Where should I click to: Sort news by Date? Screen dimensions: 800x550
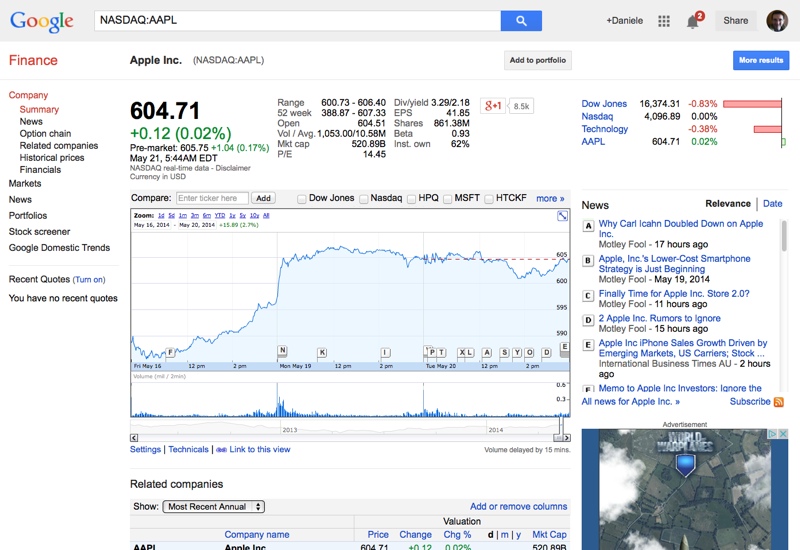point(772,204)
